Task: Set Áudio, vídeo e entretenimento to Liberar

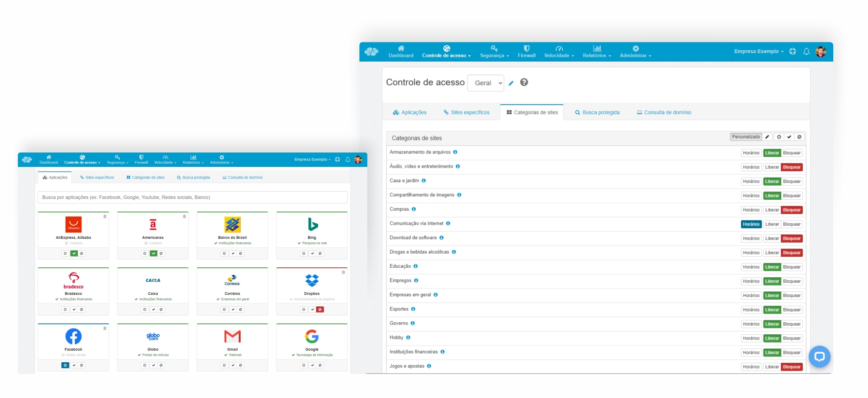Action: [x=772, y=167]
